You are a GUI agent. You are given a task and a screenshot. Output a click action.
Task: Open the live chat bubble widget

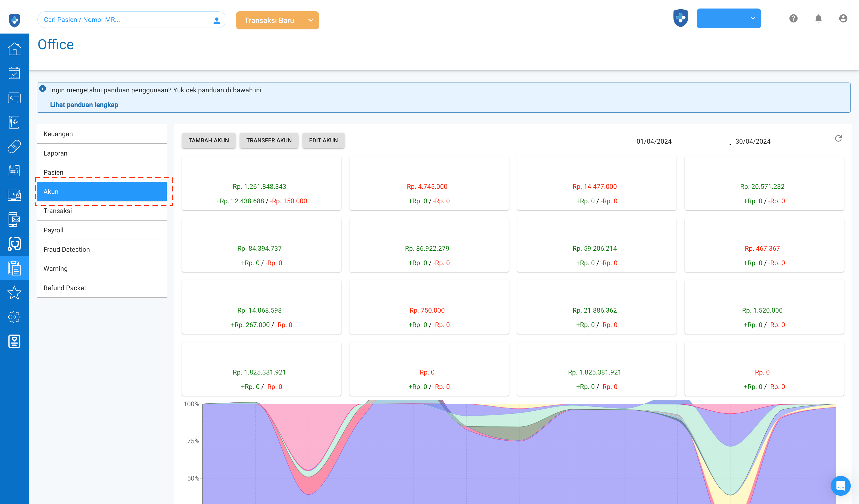pos(840,485)
